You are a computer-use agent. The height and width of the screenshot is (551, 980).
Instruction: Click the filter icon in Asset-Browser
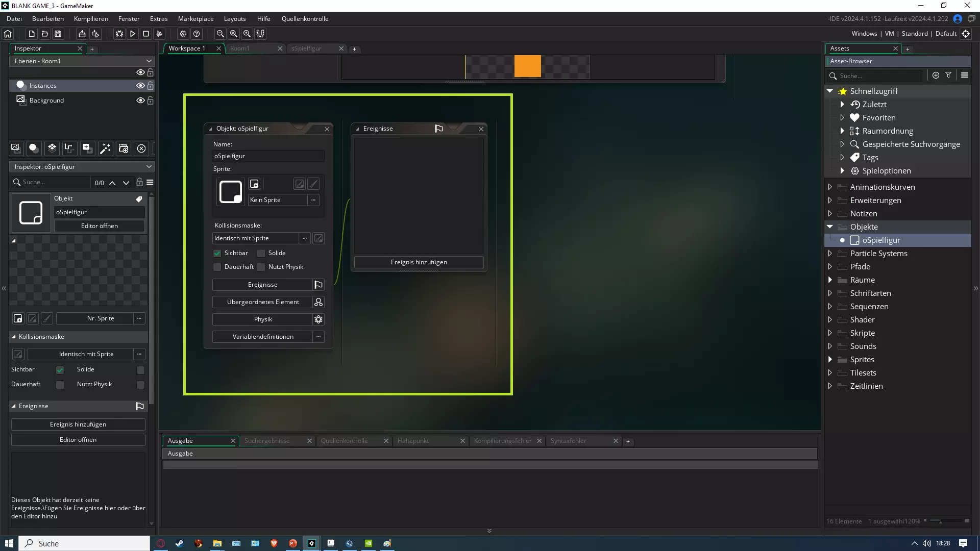click(x=948, y=75)
